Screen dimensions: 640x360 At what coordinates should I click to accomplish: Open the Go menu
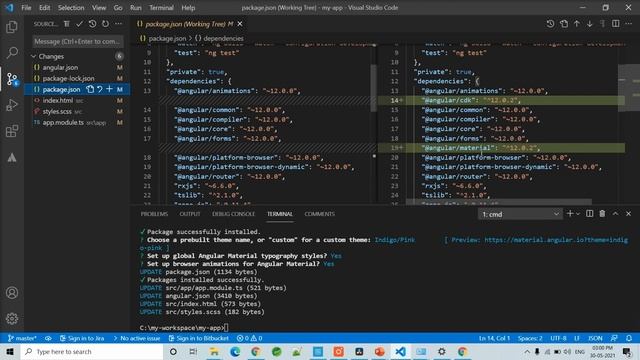click(x=118, y=8)
